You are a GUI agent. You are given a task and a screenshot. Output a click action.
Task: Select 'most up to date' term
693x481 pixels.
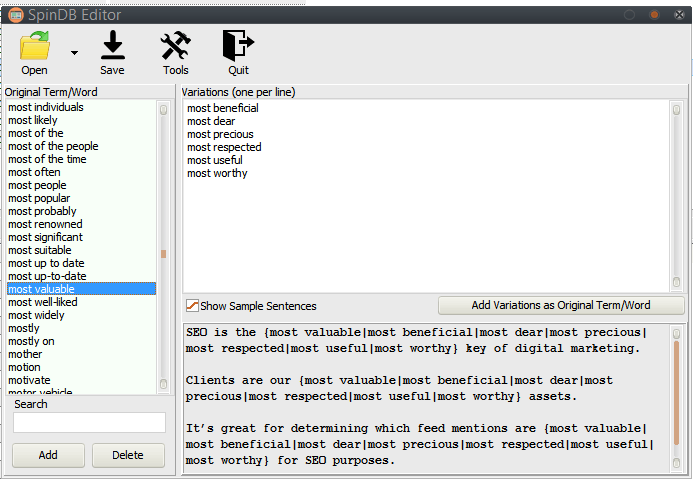click(81, 263)
